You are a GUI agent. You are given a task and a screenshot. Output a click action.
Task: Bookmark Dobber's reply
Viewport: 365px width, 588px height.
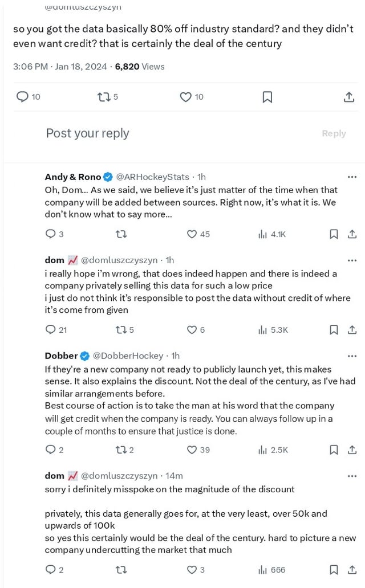coord(334,450)
